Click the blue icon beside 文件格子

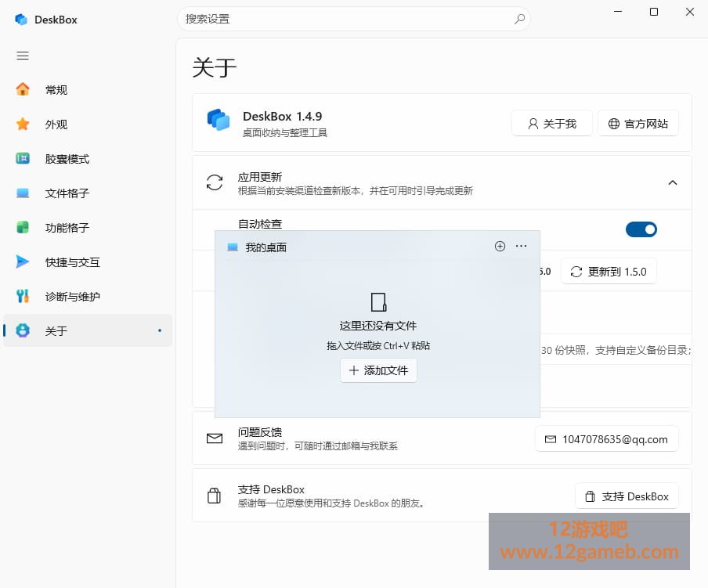point(23,193)
